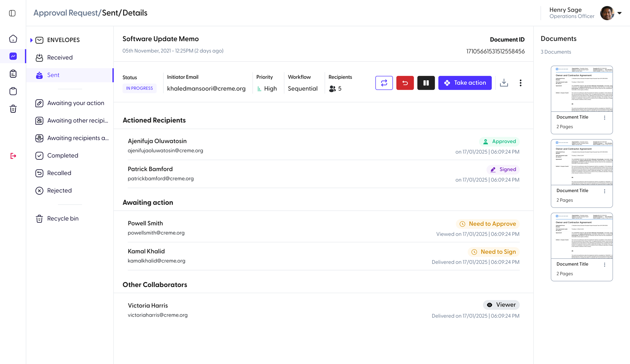Open the second document thumbnail
Image resolution: width=630 pixels, height=364 pixels.
coord(582,163)
